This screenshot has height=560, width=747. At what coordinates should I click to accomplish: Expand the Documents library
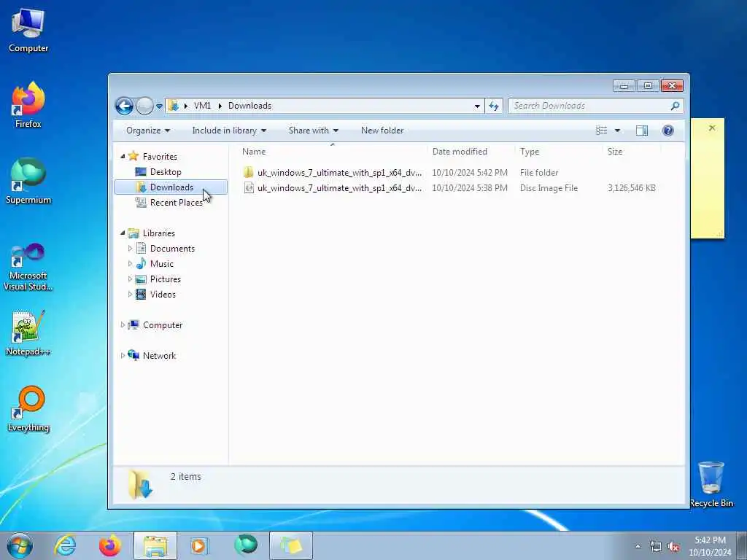[130, 248]
